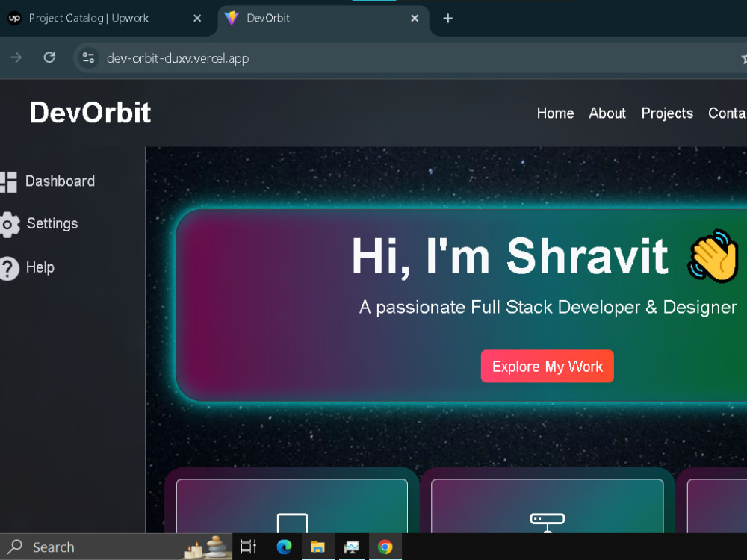Open File Explorer from the taskbar
Viewport: 747px width, 560px height.
tap(317, 547)
